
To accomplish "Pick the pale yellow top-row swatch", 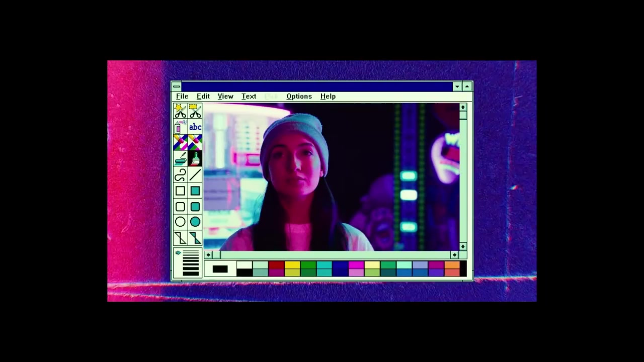I will 372,265.
